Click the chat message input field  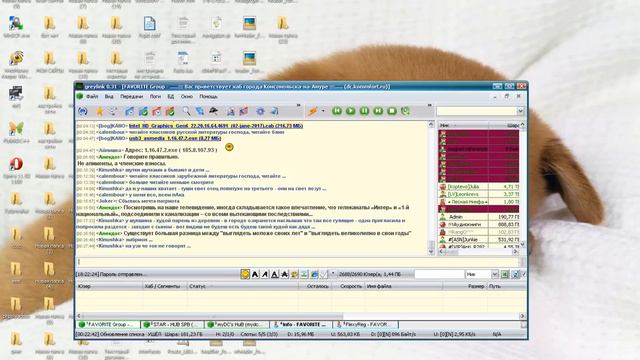[297, 262]
